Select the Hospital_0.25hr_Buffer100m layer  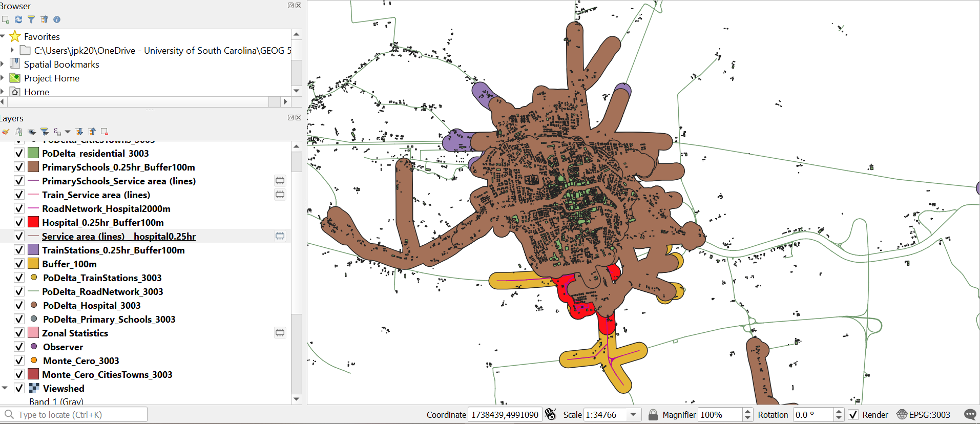point(102,222)
